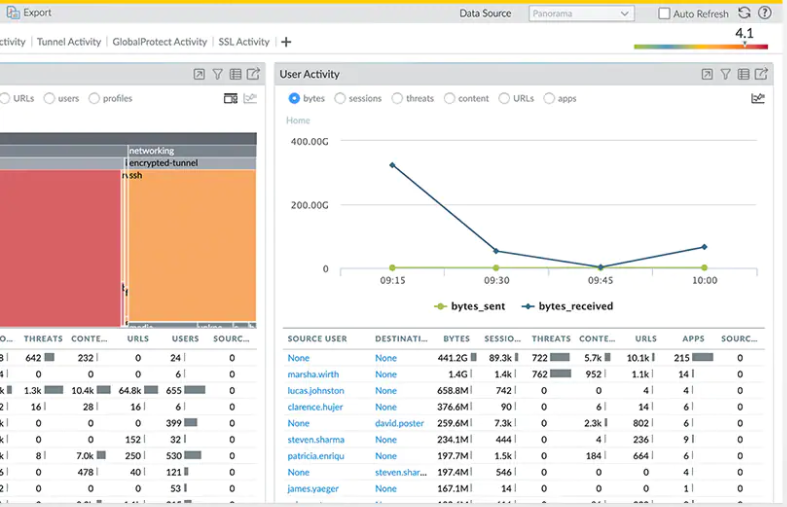Select the sessions radio button in User Activity
This screenshot has width=787, height=507.
(x=340, y=98)
